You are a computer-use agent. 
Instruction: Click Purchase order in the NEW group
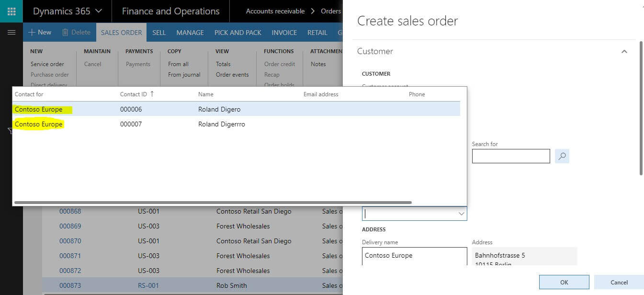(x=50, y=75)
